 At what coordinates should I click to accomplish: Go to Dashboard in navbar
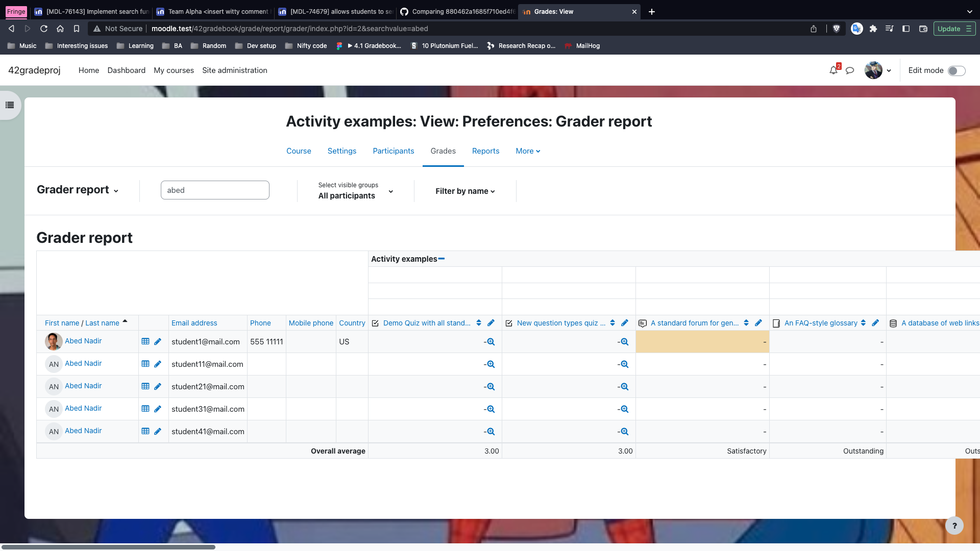point(126,70)
